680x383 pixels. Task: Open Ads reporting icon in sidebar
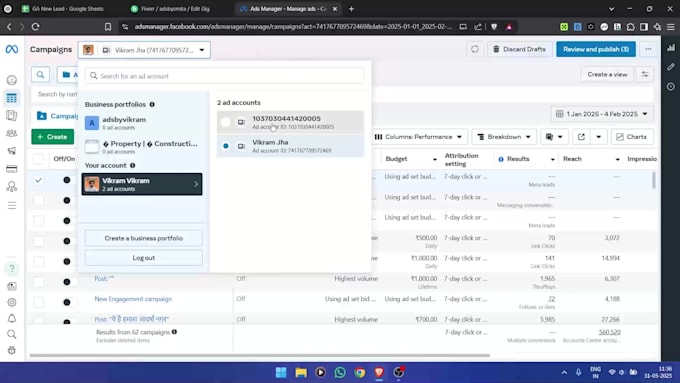click(x=12, y=115)
